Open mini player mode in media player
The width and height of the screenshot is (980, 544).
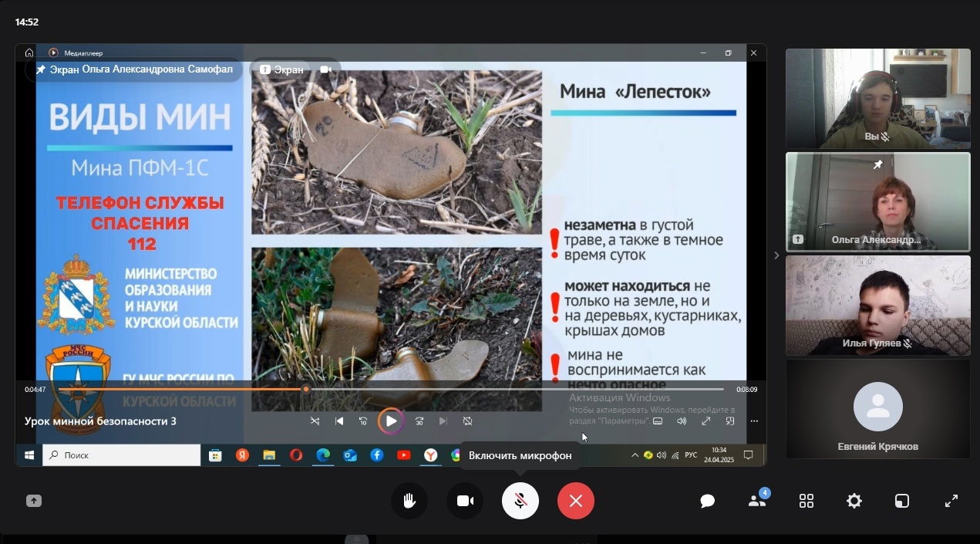click(730, 421)
